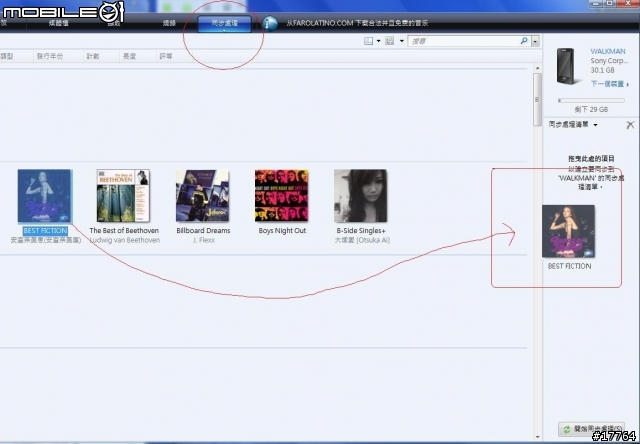The height and width of the screenshot is (444, 640).
Task: Sort by the 評等 column header
Action: point(166,56)
